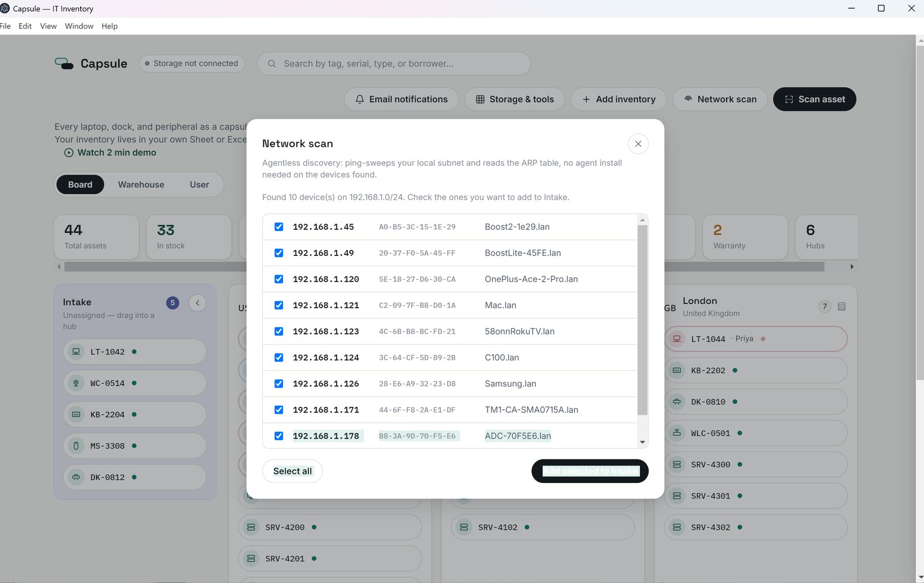
Task: Click the search field for tags
Action: (394, 64)
